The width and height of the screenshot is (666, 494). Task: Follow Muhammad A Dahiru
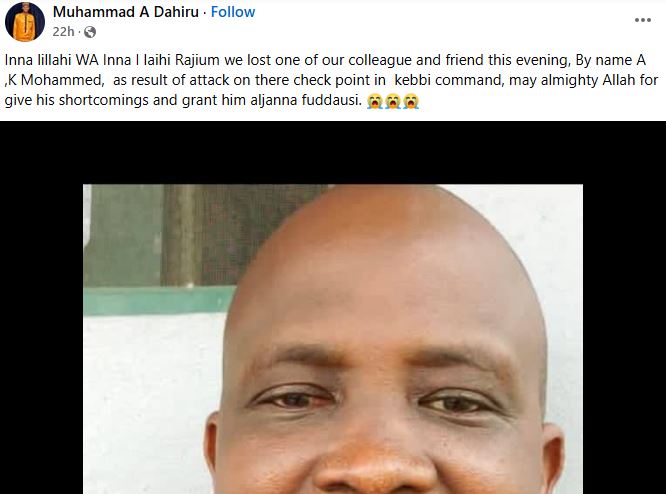[233, 12]
